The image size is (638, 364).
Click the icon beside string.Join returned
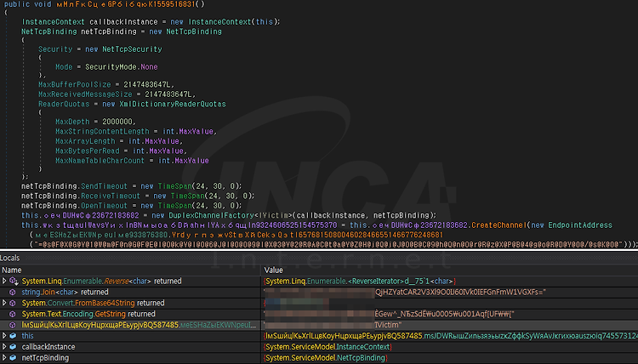coord(13,292)
